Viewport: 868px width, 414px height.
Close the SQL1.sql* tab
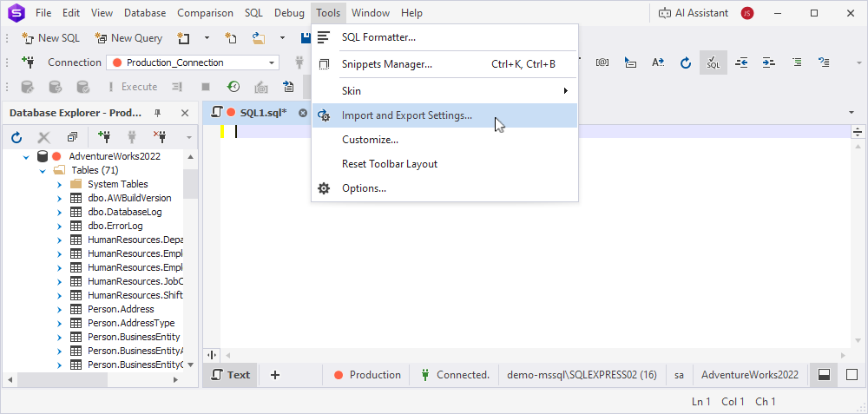click(x=303, y=113)
